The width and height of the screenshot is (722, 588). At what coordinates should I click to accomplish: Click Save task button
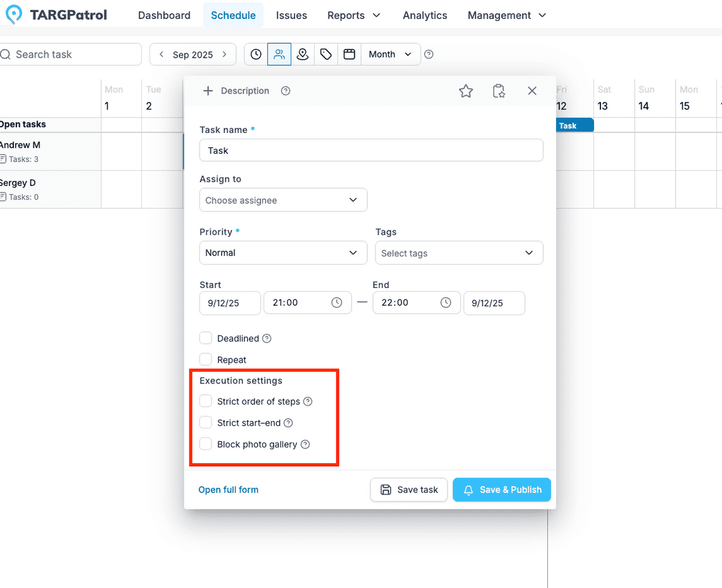click(x=409, y=489)
